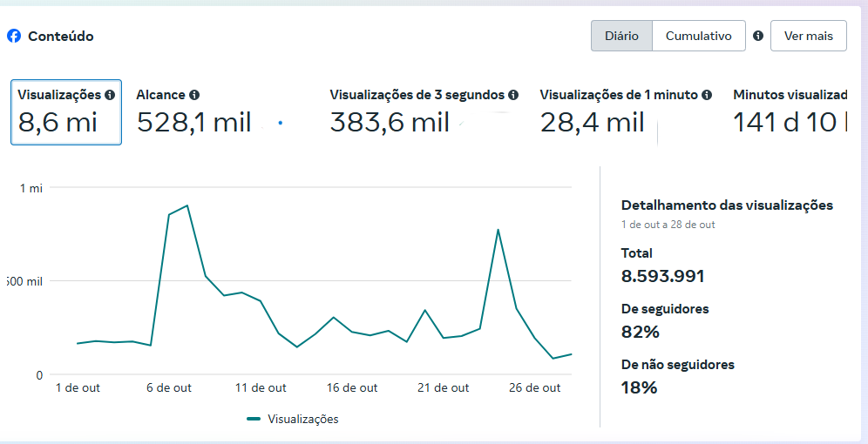Select Visualizações de 1 minuto metric
This screenshot has width=868, height=444.
626,112
